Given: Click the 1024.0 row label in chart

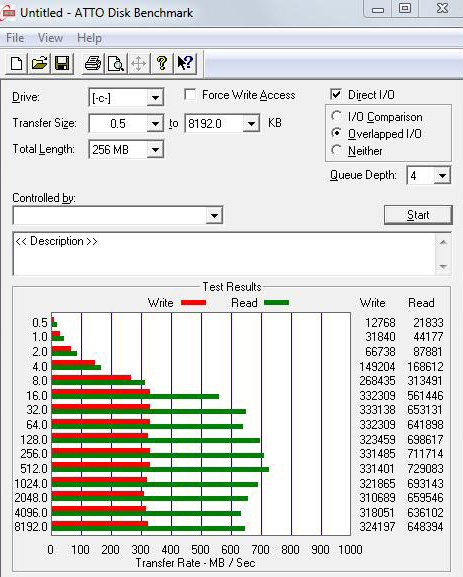Looking at the screenshot, I should click(31, 484).
